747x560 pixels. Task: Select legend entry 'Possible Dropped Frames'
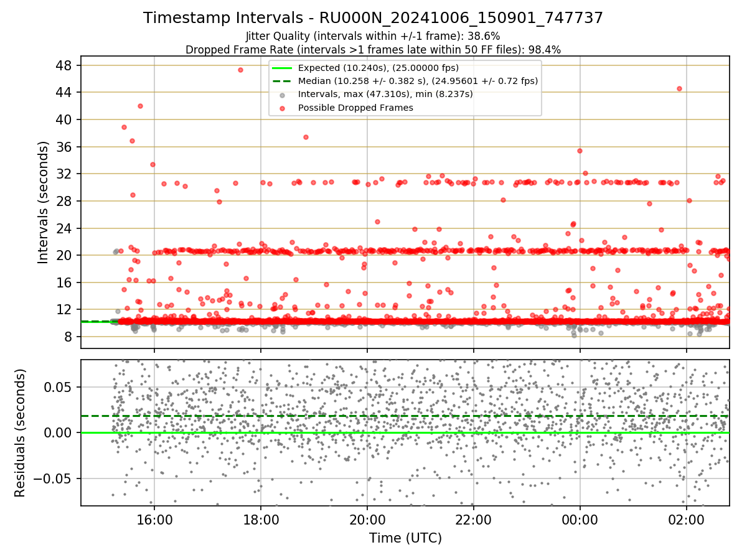point(355,108)
